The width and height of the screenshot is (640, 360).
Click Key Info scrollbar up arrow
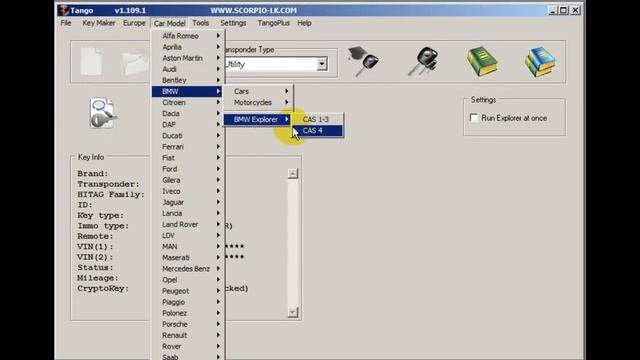point(293,173)
